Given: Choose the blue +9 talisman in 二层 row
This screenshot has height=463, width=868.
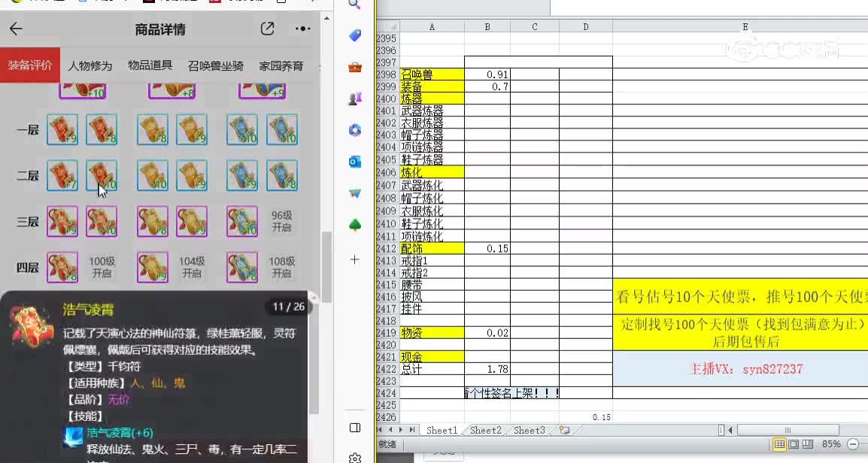Looking at the screenshot, I should pyautogui.click(x=242, y=175).
